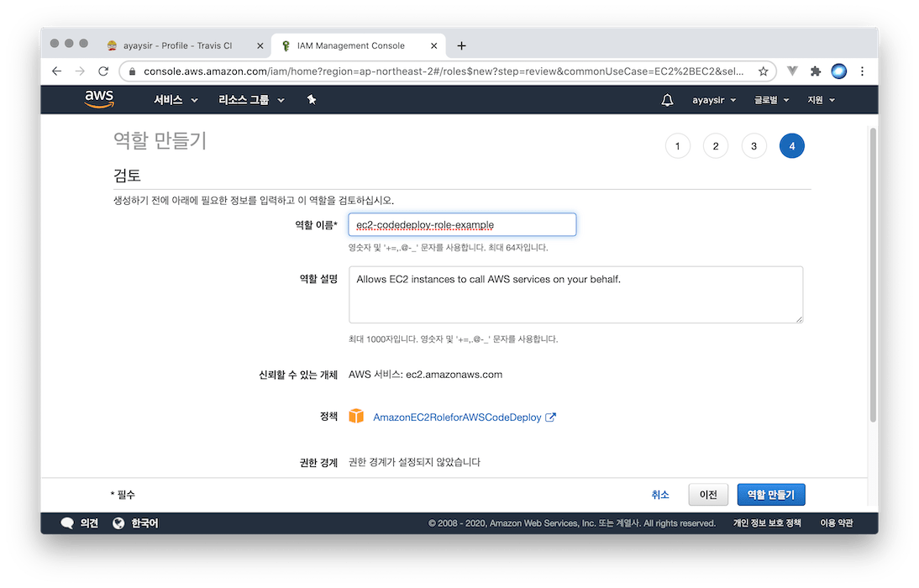Open the Chrome three-dot menu
Viewport: 919px width, 588px height.
[862, 71]
